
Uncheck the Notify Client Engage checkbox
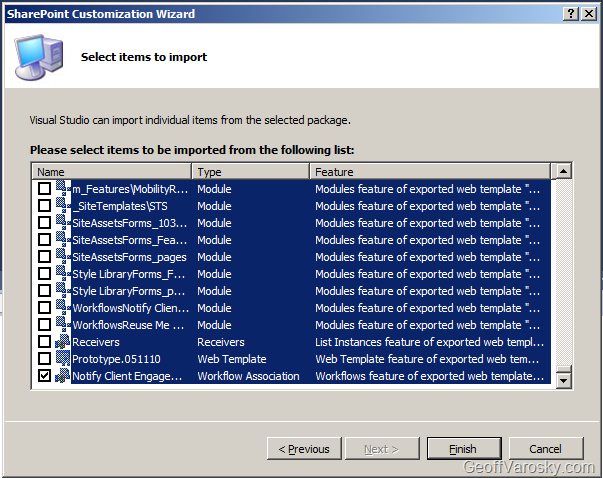[44, 376]
